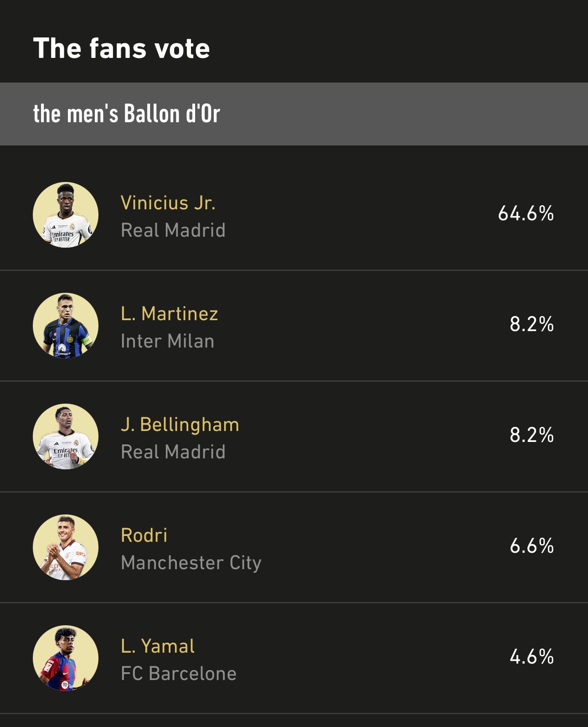Tap Vinicius Jr. 64.6% vote share
This screenshot has width=588, height=727.
(526, 213)
